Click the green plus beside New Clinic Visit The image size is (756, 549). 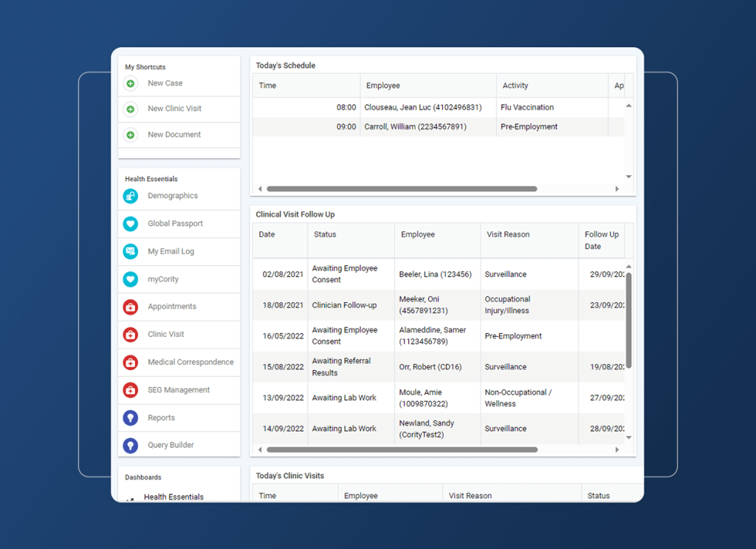click(131, 109)
